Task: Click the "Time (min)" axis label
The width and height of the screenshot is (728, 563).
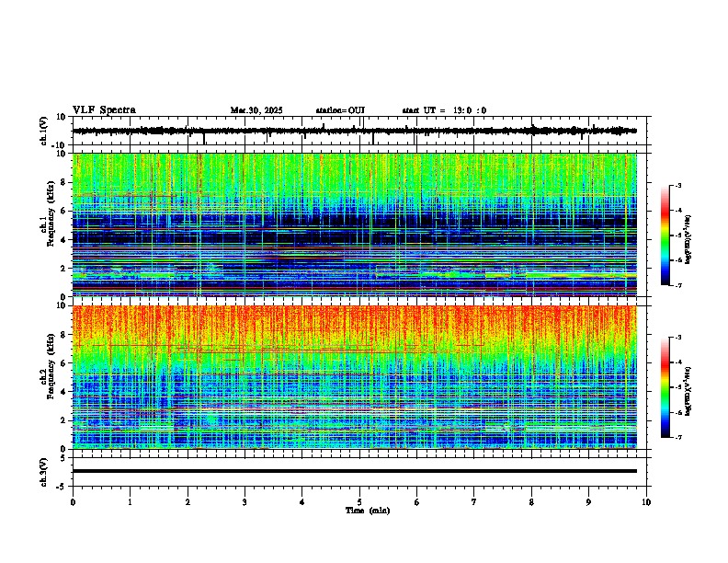Action: tap(368, 511)
